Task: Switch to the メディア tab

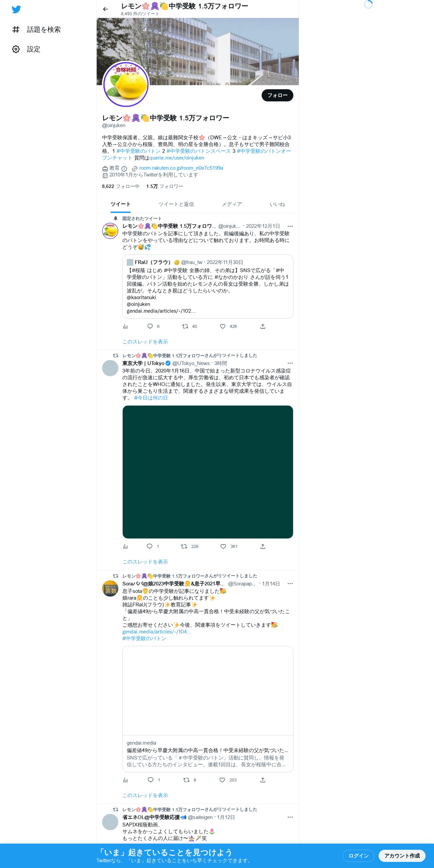Action: (x=232, y=204)
